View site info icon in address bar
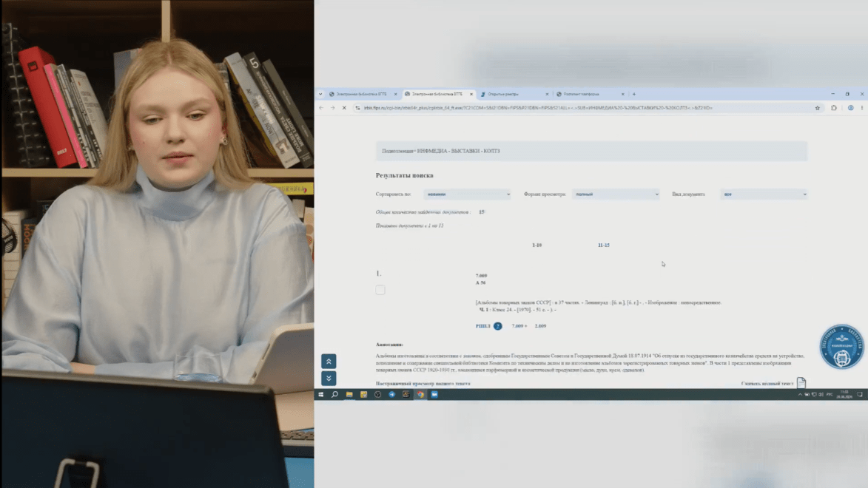The image size is (868, 488). click(357, 108)
